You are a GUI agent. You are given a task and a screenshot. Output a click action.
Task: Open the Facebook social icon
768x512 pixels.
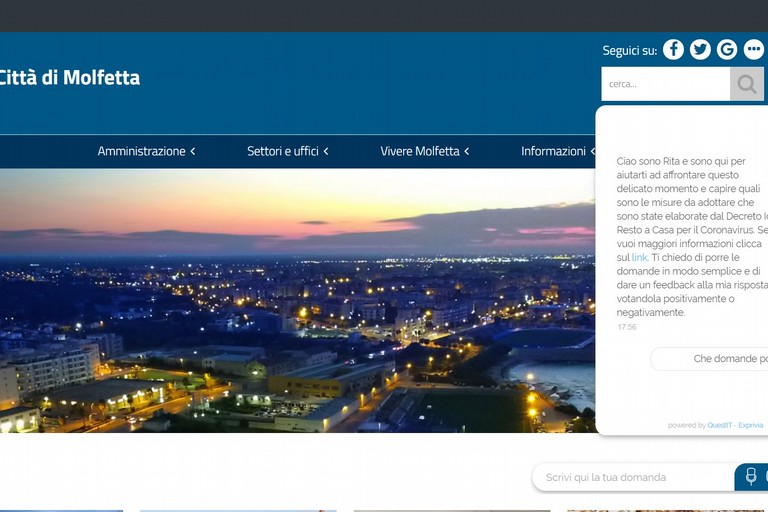673,49
